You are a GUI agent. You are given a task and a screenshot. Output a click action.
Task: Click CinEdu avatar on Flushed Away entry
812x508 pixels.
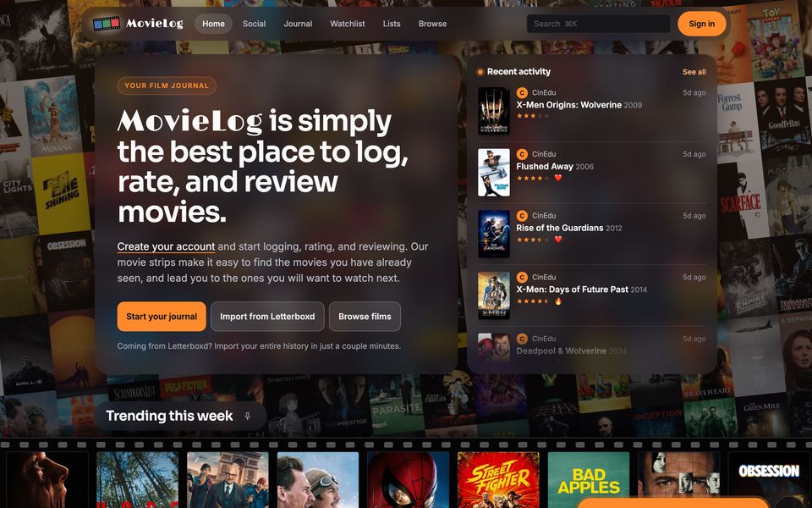(522, 154)
